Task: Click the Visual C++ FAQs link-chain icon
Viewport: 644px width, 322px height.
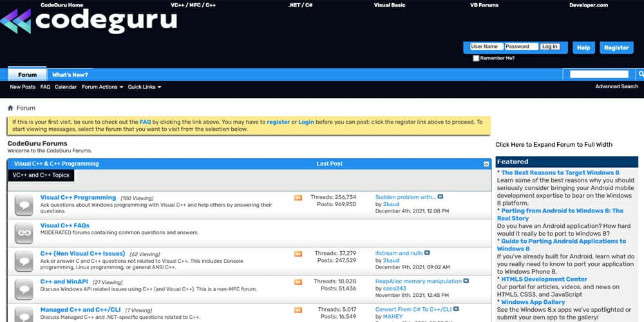Action: point(24,233)
